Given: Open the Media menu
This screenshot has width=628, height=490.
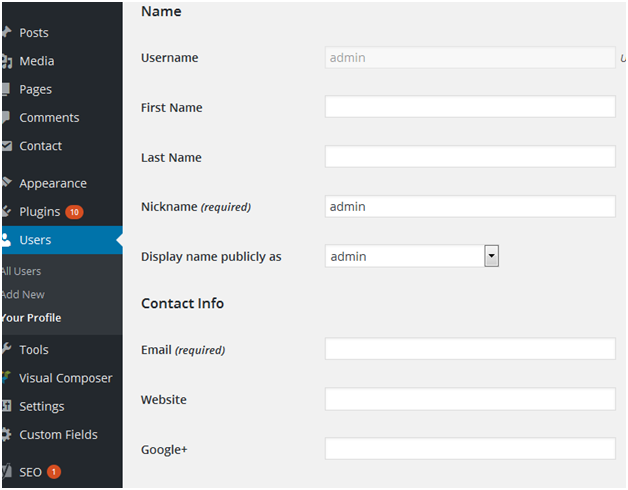Looking at the screenshot, I should click(x=37, y=61).
